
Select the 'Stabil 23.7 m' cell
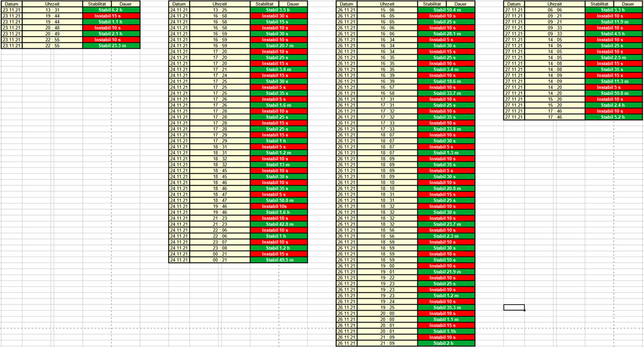tap(447, 224)
